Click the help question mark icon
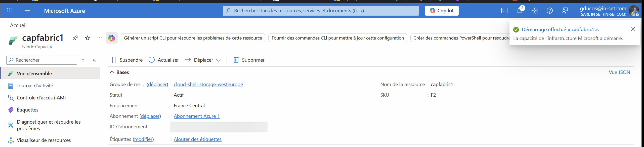 550,11
